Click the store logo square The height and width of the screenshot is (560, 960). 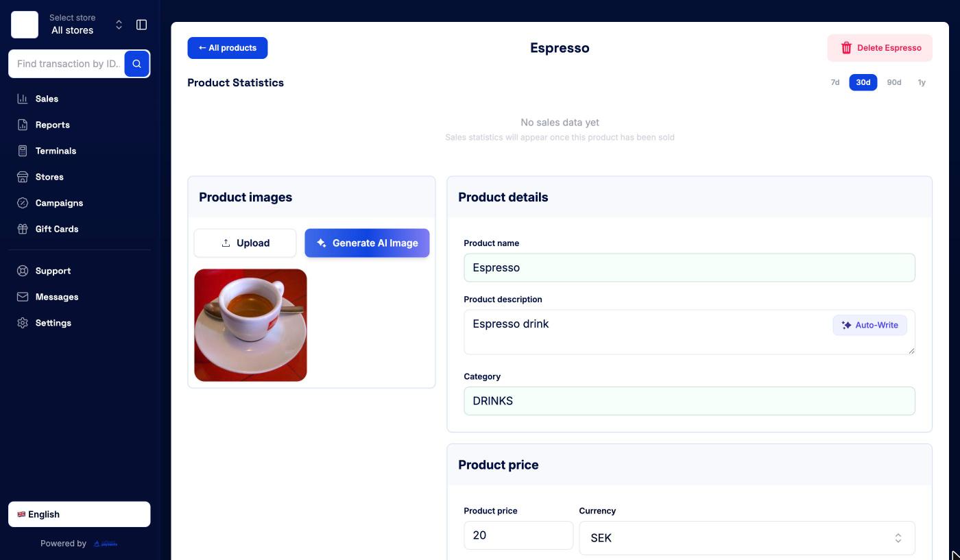pos(25,25)
